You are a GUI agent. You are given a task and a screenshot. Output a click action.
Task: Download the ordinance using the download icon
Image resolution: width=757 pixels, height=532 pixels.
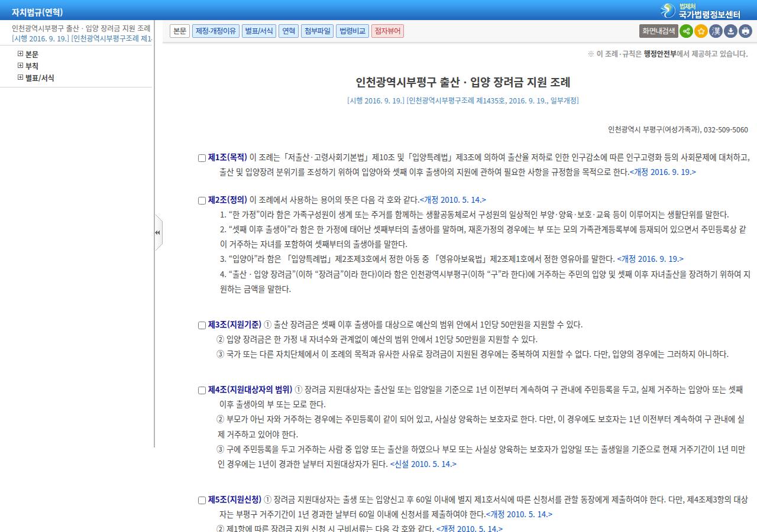pyautogui.click(x=730, y=31)
